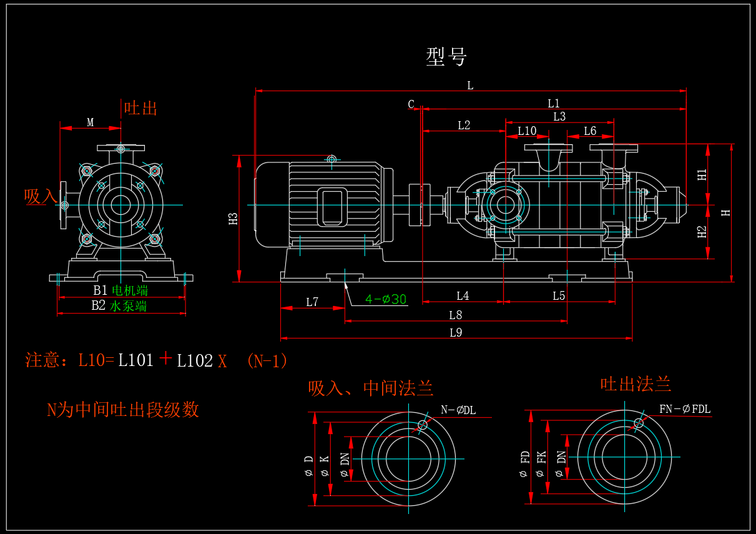Screen dimensions: 756x534
Task: Click the motor junction box outline
Action: pyautogui.click(x=331, y=207)
